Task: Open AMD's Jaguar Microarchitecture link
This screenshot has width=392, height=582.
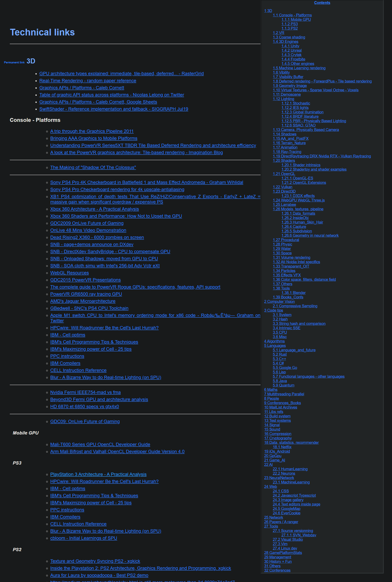Action: pyautogui.click(x=83, y=301)
